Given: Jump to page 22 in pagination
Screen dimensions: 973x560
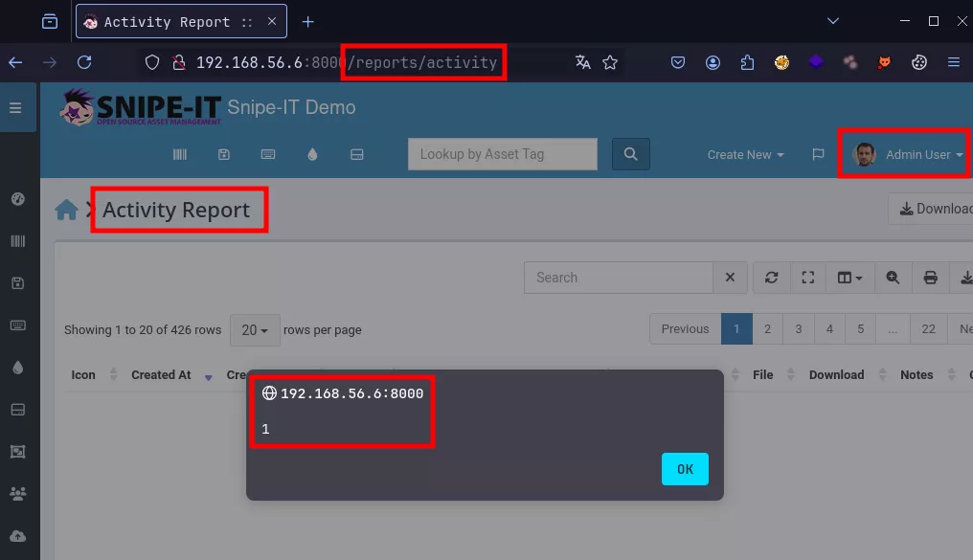Looking at the screenshot, I should click(928, 329).
